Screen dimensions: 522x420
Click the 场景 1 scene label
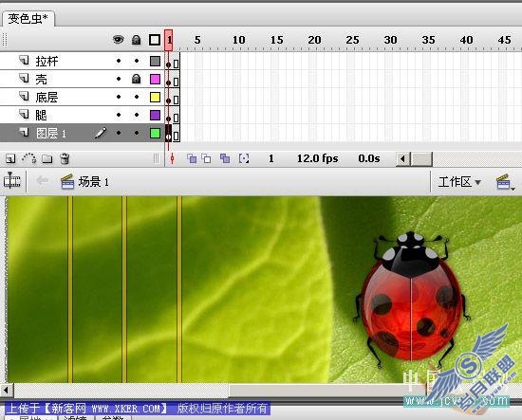click(x=94, y=182)
